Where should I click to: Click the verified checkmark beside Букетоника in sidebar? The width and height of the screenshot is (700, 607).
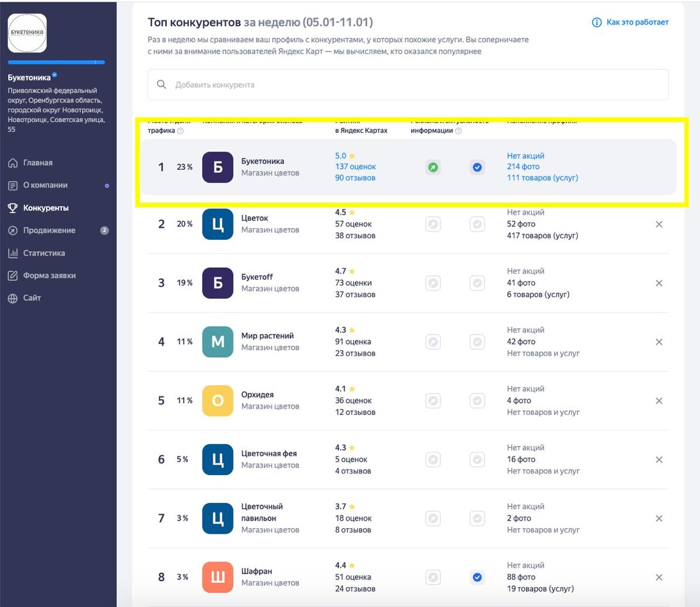coord(55,75)
